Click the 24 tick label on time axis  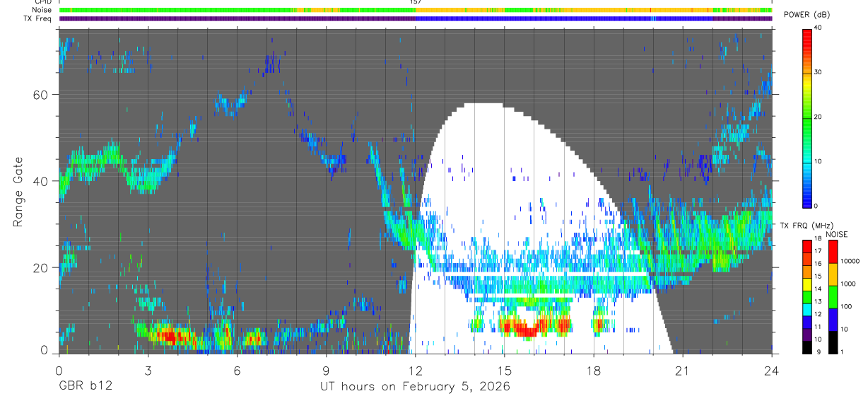point(772,370)
